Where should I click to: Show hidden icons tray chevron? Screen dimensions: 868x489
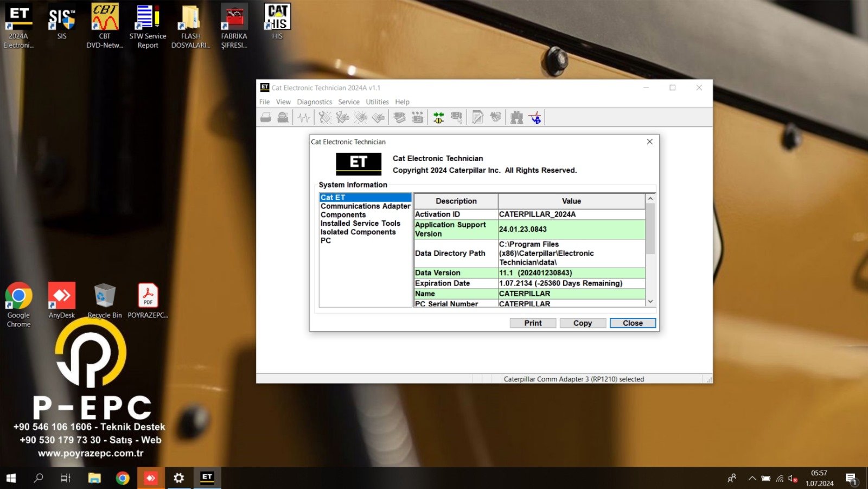[x=752, y=478]
